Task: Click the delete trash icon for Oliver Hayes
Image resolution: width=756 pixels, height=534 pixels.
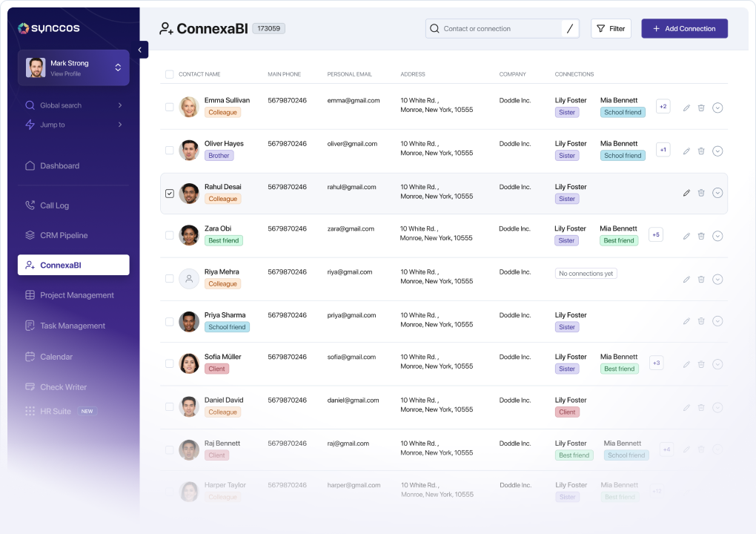Action: tap(701, 151)
